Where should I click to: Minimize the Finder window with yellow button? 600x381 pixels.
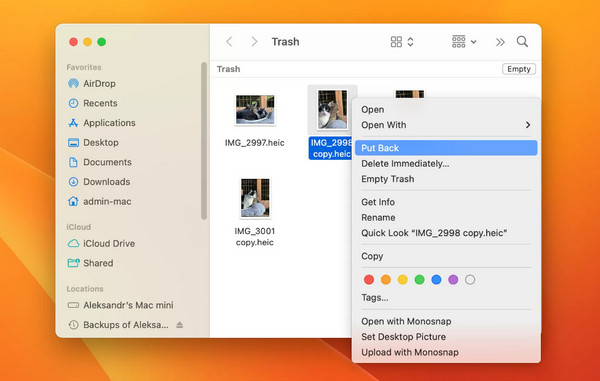point(88,42)
